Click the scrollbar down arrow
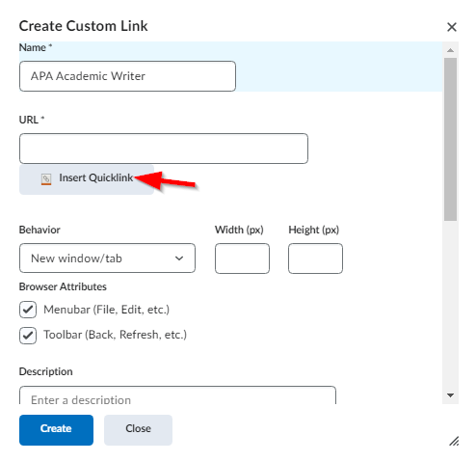 click(450, 395)
